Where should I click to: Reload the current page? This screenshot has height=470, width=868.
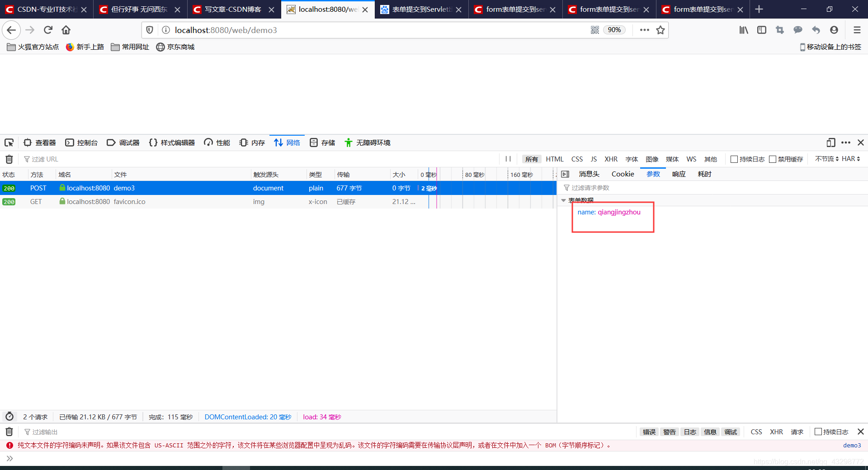click(x=48, y=30)
